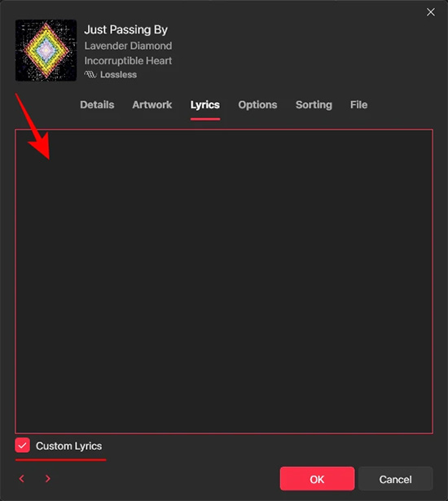Viewport: 448px width, 501px height.
Task: Select the Lyrics tab
Action: click(205, 105)
